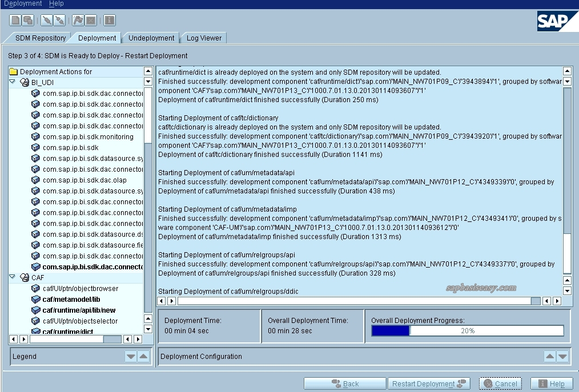This screenshot has height=392, width=579.
Task: Click the New deployment toolbar icon
Action: coord(14,20)
